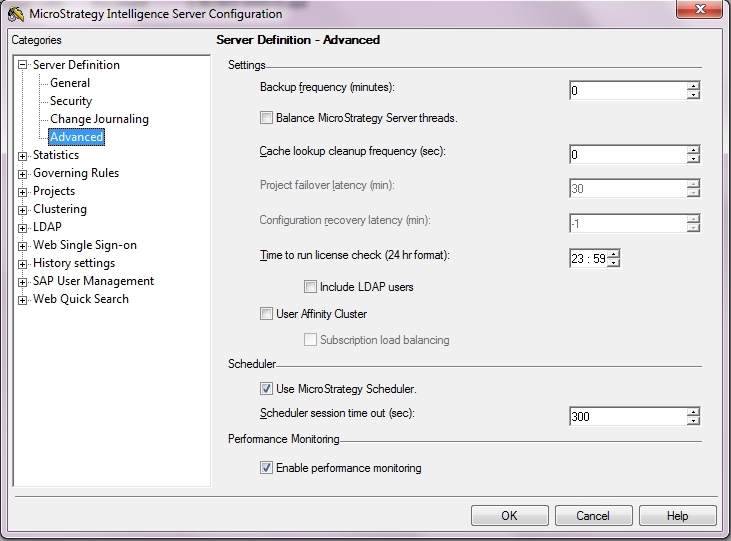This screenshot has width=731, height=541.
Task: Toggle the User Affinity Cluster checkbox
Action: click(x=266, y=314)
